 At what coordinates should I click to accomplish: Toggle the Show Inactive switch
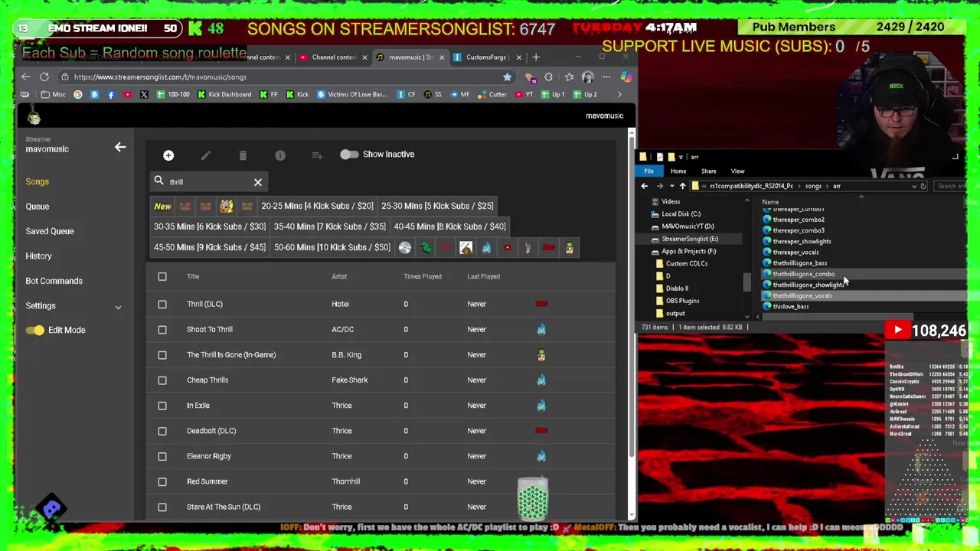pos(349,155)
